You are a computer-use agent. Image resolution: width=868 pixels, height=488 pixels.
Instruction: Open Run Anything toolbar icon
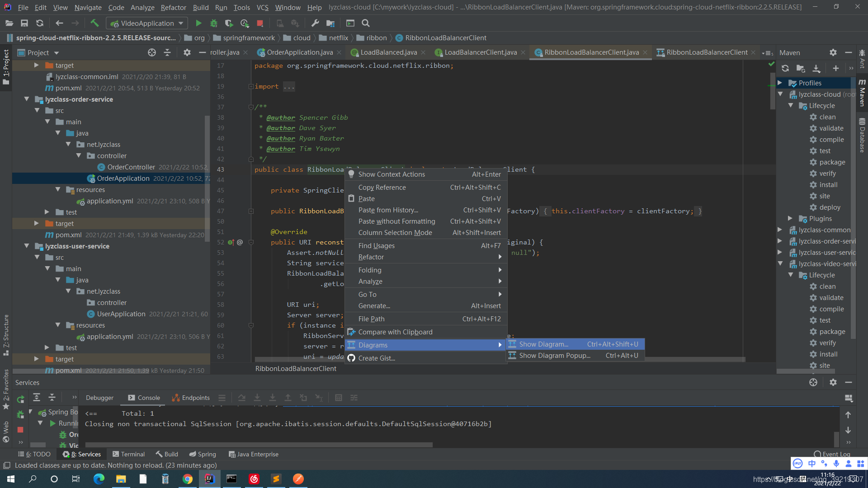pos(350,23)
